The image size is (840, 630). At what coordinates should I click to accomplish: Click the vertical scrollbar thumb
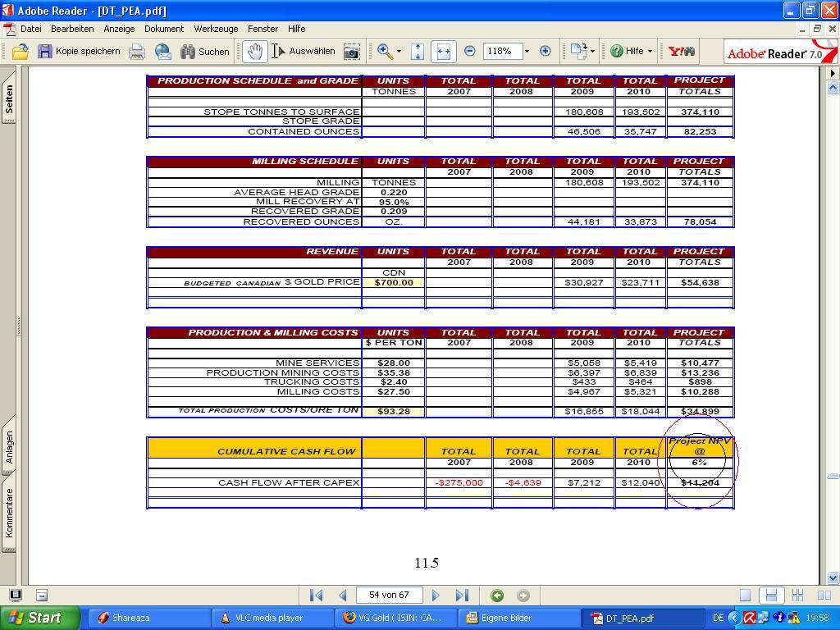click(833, 476)
